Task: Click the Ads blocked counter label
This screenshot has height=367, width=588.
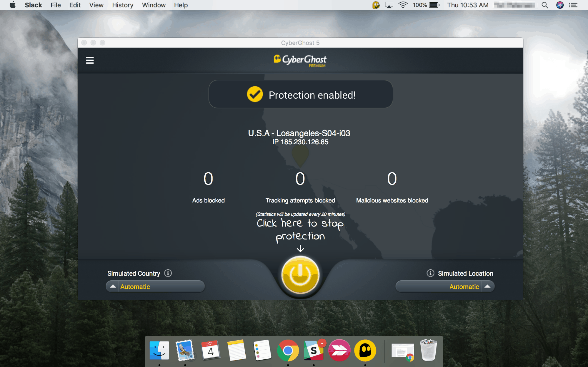Action: point(208,200)
